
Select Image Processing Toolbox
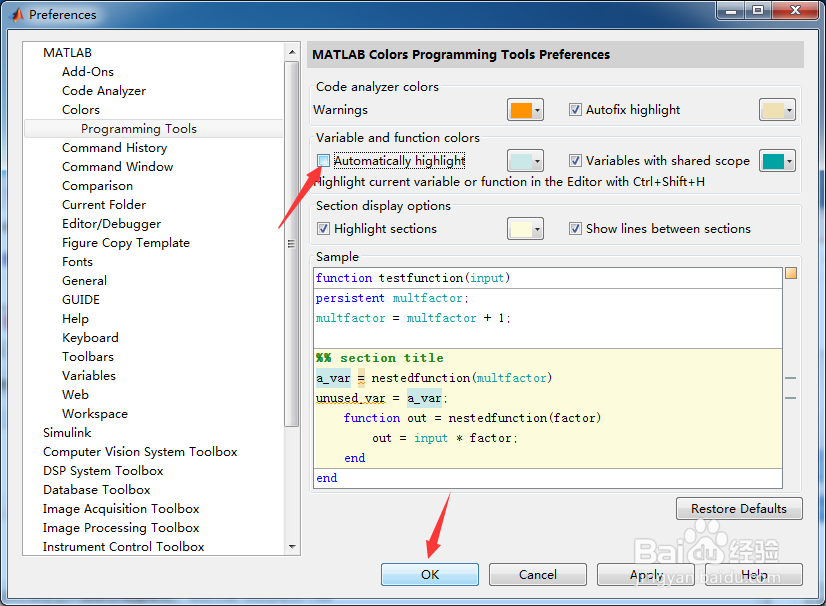(x=121, y=527)
